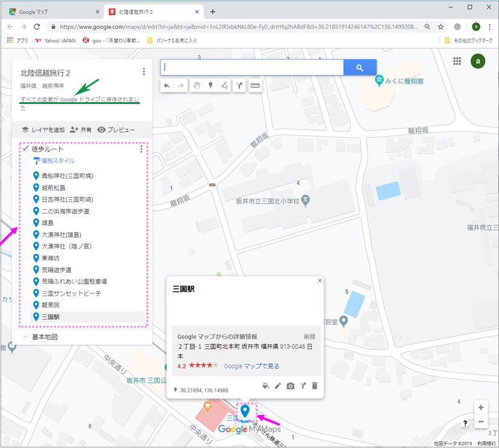
Task: Click the みくに龍翔館 museum marker
Action: pyautogui.click(x=379, y=80)
